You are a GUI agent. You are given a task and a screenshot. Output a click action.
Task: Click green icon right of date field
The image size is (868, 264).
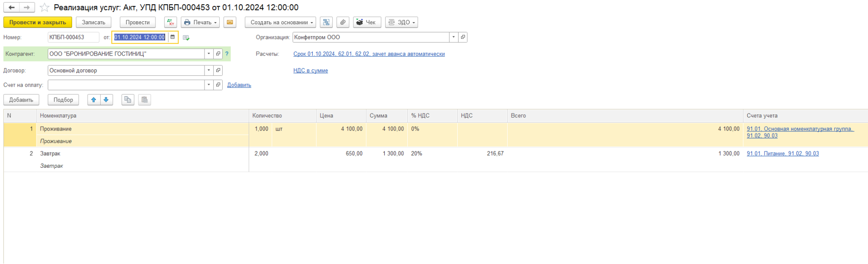186,38
